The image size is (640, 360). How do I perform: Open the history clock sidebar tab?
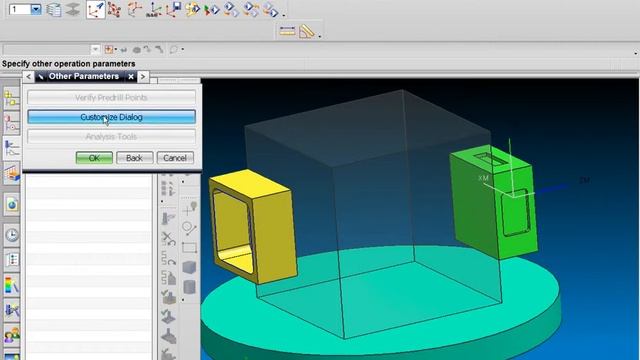(12, 235)
